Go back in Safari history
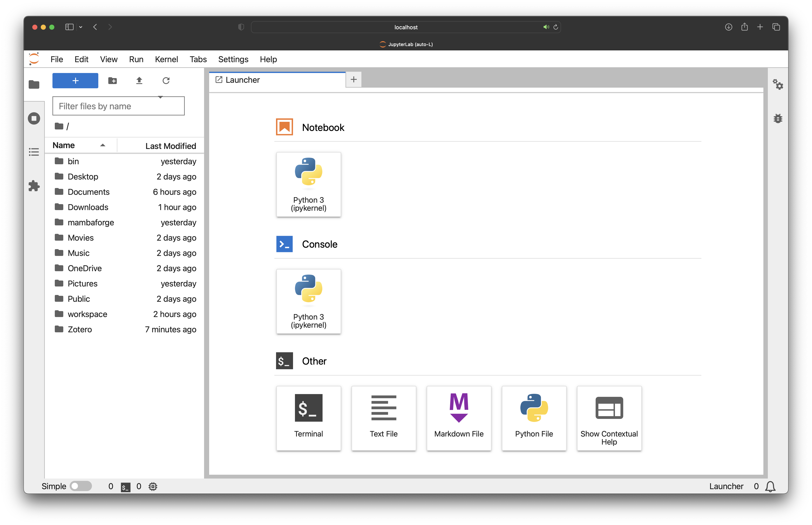This screenshot has width=812, height=525. 95,27
